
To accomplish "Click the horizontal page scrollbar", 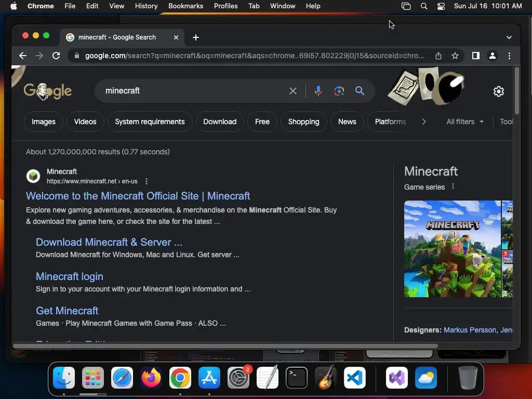I will point(225,346).
